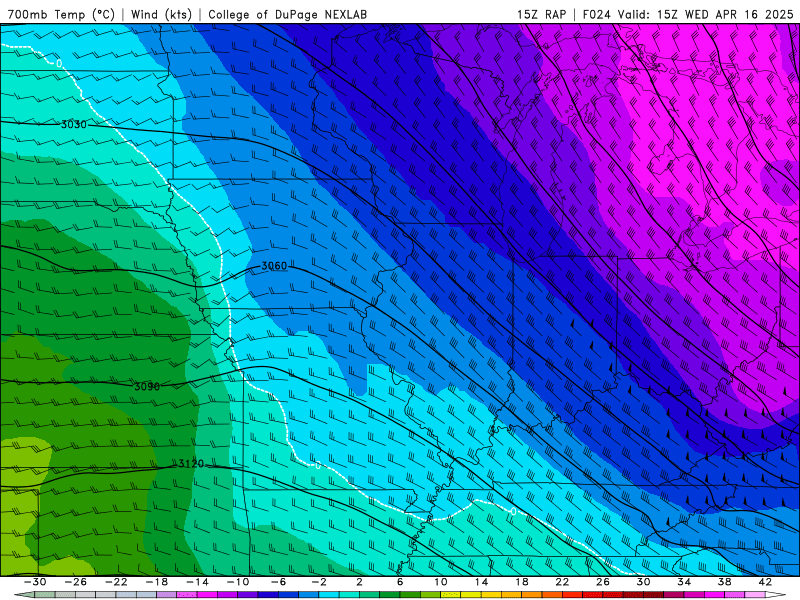Viewport: 800px width, 600px height.
Task: Click the 3060 height contour label
Action: (274, 266)
